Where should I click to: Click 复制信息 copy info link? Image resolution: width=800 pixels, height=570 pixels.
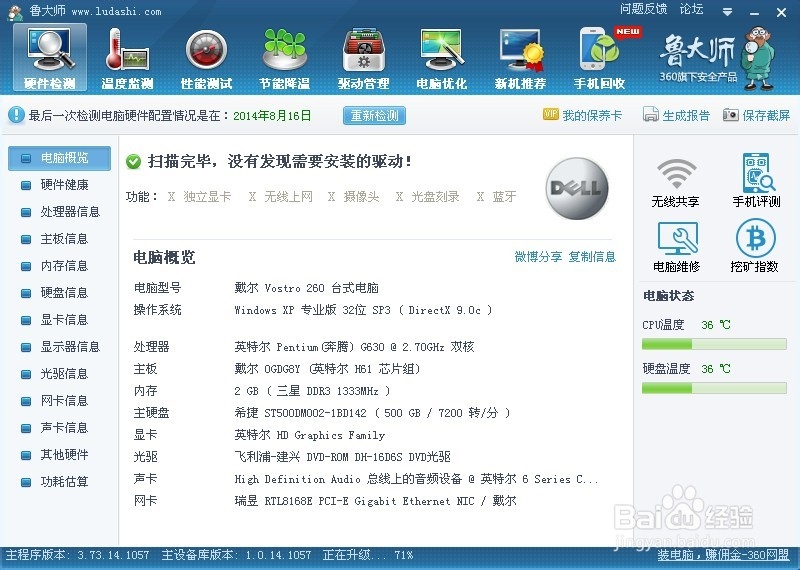coord(592,257)
